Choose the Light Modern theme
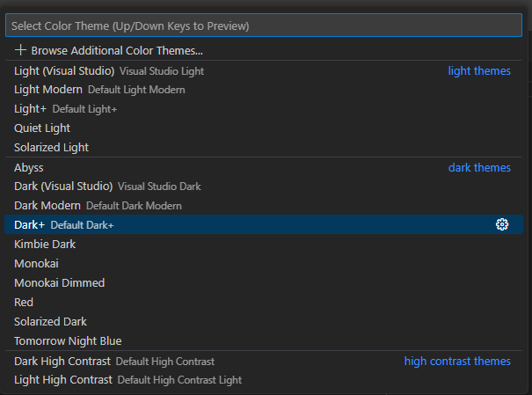532x395 pixels. (x=48, y=90)
